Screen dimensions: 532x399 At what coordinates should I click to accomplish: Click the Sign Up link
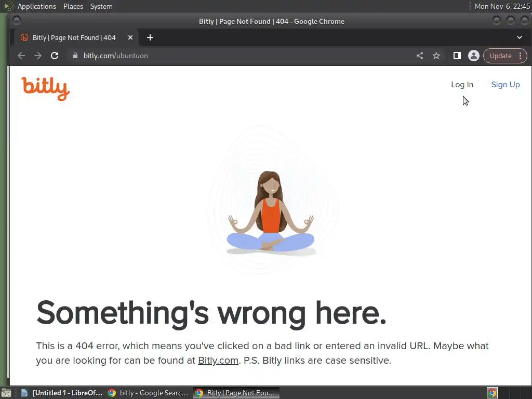click(x=505, y=85)
